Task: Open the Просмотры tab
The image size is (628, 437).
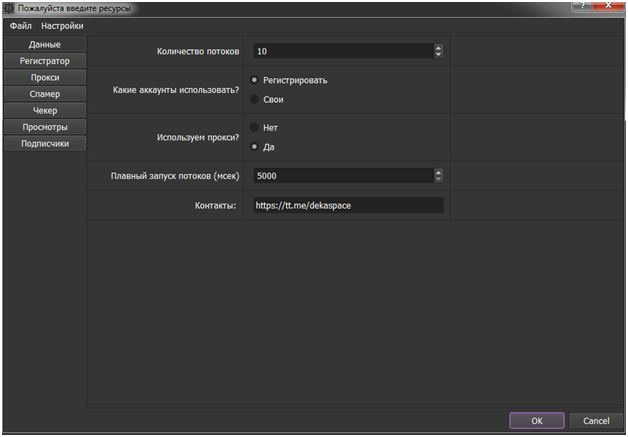Action: 44,127
